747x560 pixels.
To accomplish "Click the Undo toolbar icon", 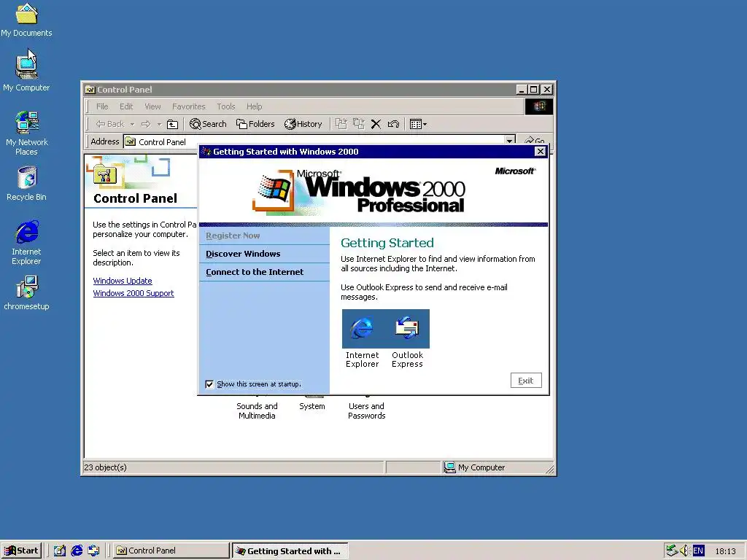I will pyautogui.click(x=393, y=124).
